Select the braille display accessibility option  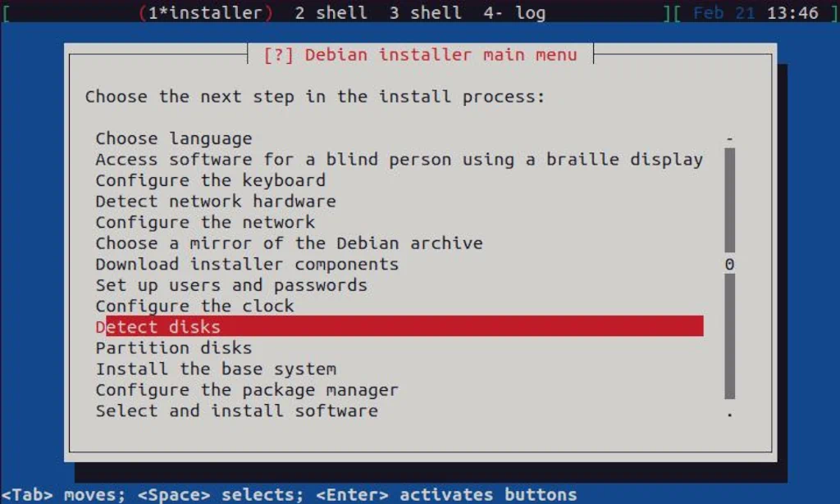pos(399,159)
